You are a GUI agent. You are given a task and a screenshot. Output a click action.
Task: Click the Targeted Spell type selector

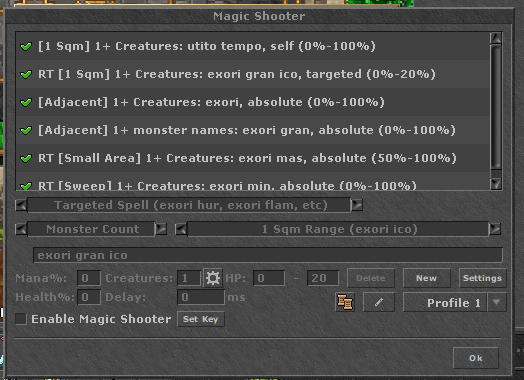(x=189, y=205)
